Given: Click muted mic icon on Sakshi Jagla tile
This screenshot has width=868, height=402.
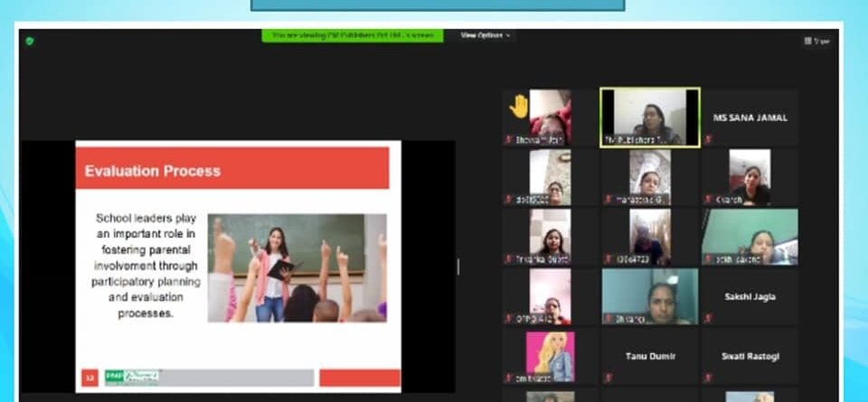Looking at the screenshot, I should 708,318.
